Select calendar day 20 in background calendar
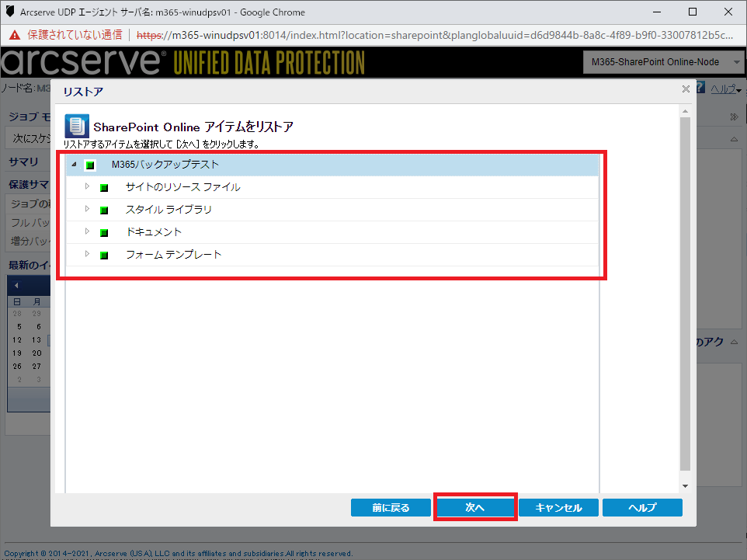 36,353
